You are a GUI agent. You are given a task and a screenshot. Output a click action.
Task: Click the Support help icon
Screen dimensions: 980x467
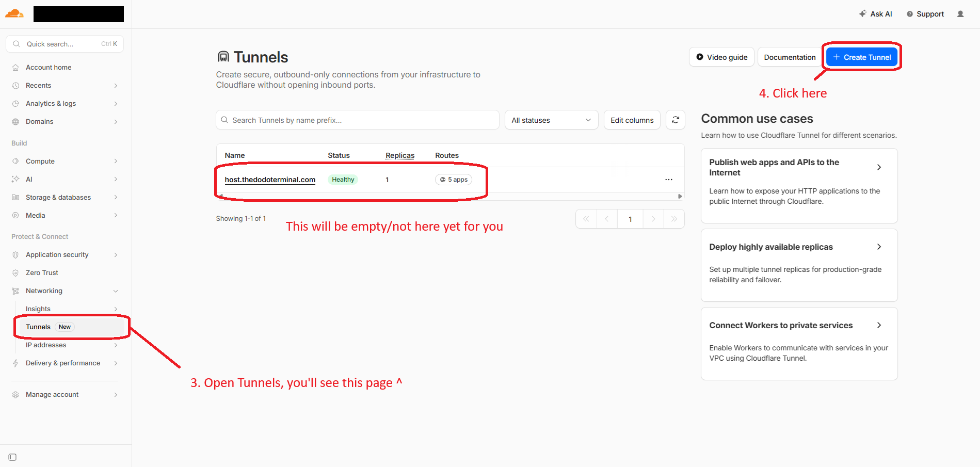[910, 14]
